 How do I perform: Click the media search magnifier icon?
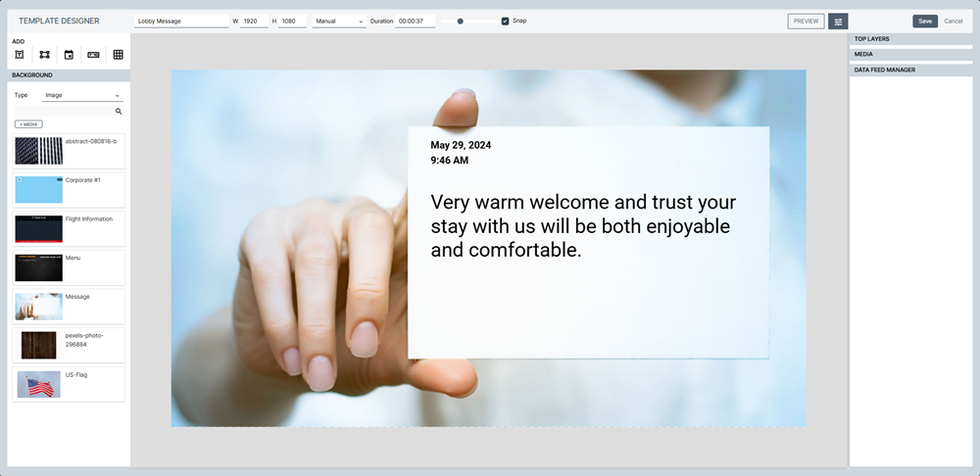pos(119,112)
